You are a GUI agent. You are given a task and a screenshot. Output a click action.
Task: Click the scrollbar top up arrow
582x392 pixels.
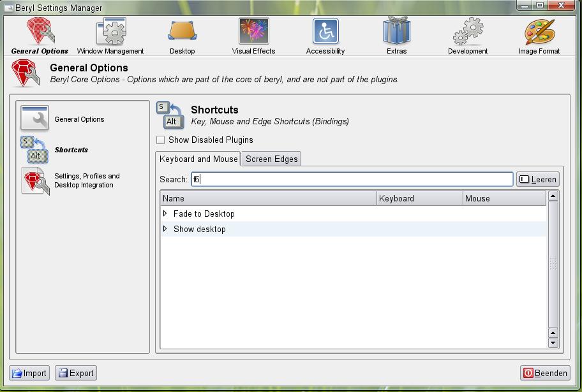pos(553,196)
